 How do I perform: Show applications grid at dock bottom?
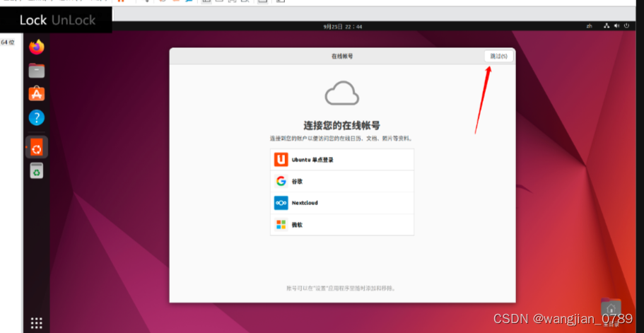coord(37,322)
